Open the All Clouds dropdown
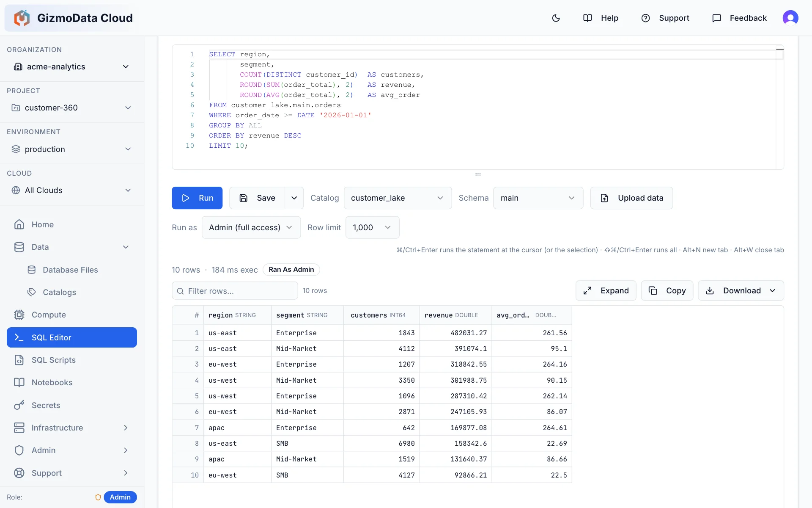This screenshot has height=508, width=812. [x=72, y=190]
